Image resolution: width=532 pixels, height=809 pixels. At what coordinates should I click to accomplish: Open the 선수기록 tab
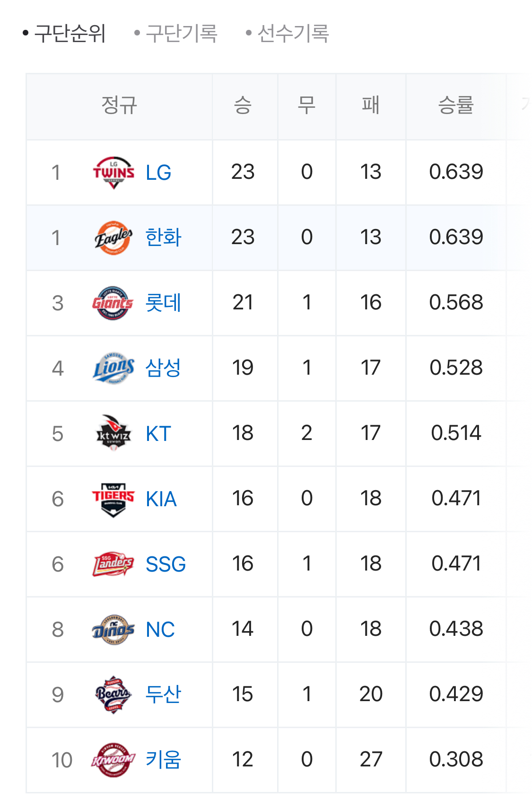pos(293,34)
